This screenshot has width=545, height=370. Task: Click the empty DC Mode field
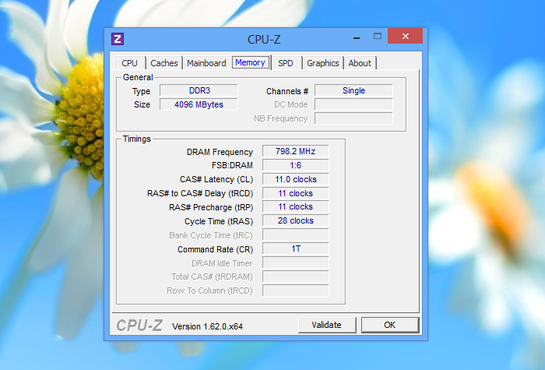pos(353,105)
